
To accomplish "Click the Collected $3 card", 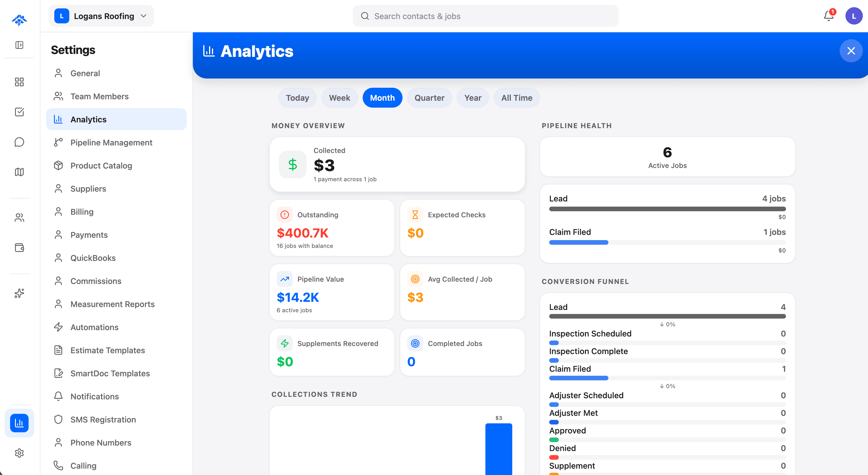I will [397, 164].
